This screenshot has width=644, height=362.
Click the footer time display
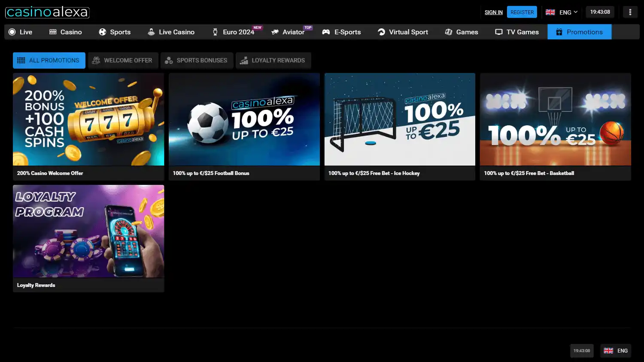(x=582, y=350)
